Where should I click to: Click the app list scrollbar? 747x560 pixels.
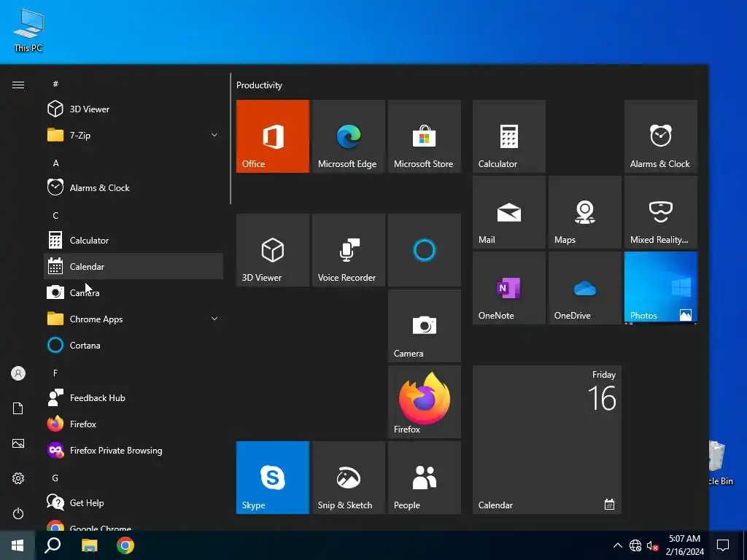pos(231,139)
